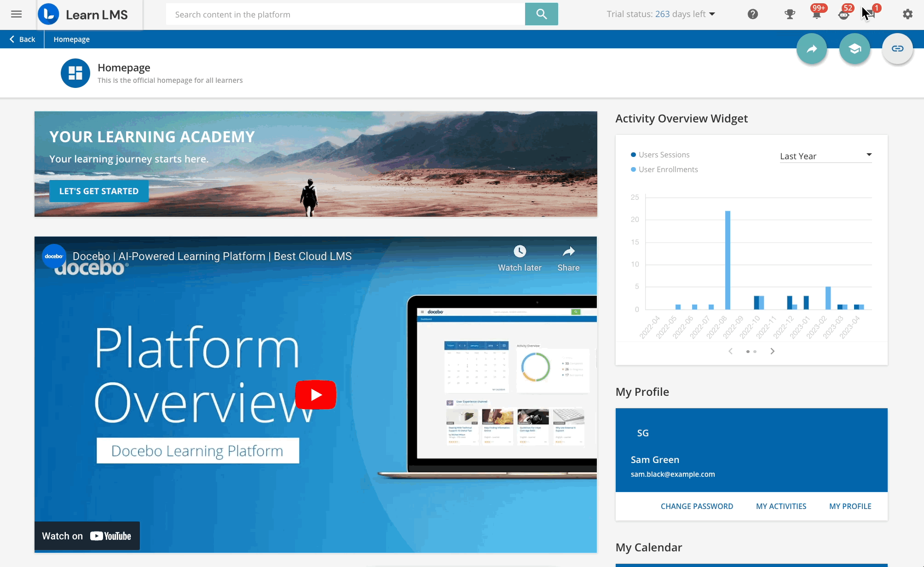The image size is (924, 567).
Task: Click LET'S GET STARTED button
Action: [99, 191]
